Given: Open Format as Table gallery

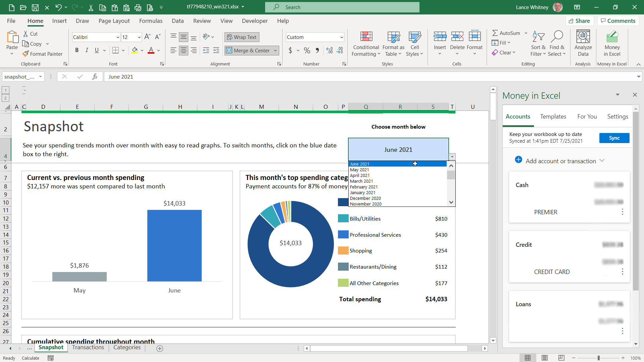Looking at the screenshot, I should 393,44.
